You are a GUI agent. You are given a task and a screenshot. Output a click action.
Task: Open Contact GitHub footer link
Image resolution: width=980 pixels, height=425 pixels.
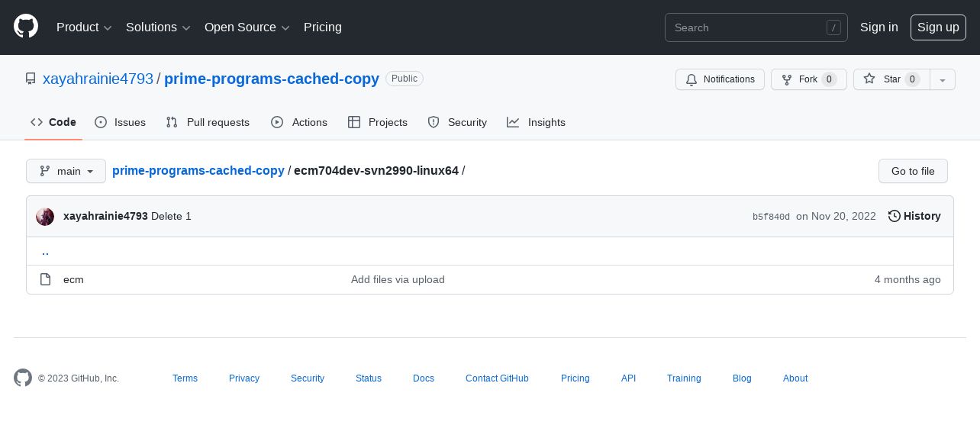(497, 378)
